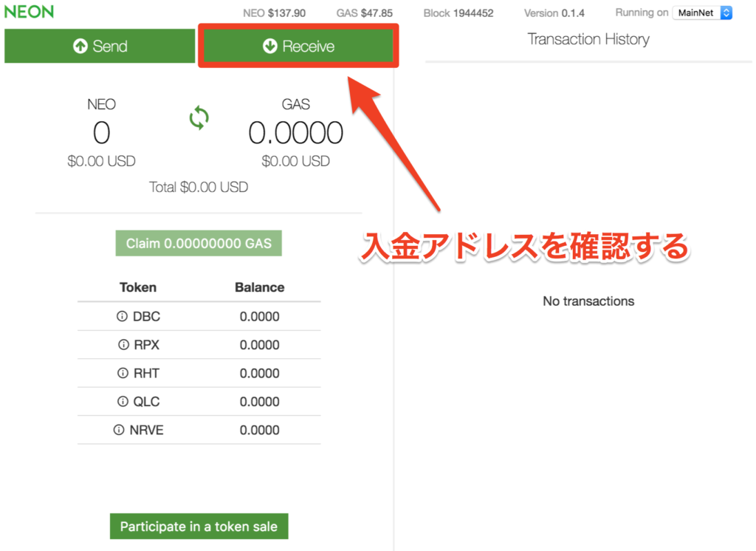Click the RPX token name
Screen dimensions: 756x551
(x=147, y=345)
